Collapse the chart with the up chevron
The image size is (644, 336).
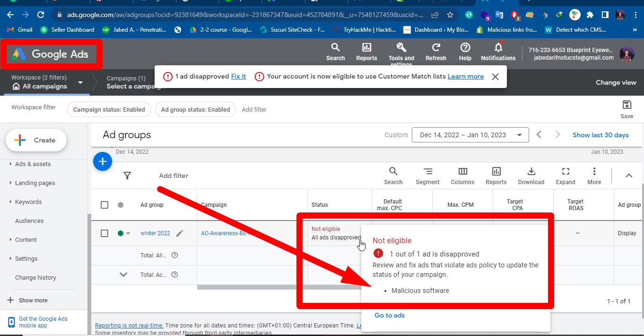629,176
